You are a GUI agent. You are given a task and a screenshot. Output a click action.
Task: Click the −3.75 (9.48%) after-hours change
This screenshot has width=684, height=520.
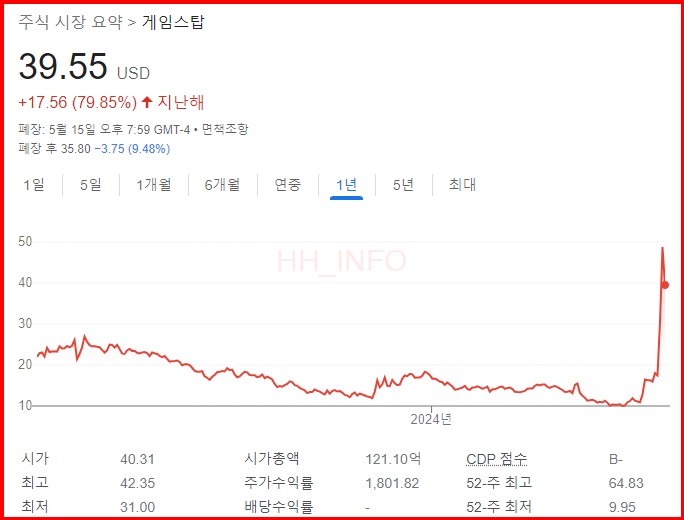pos(132,149)
